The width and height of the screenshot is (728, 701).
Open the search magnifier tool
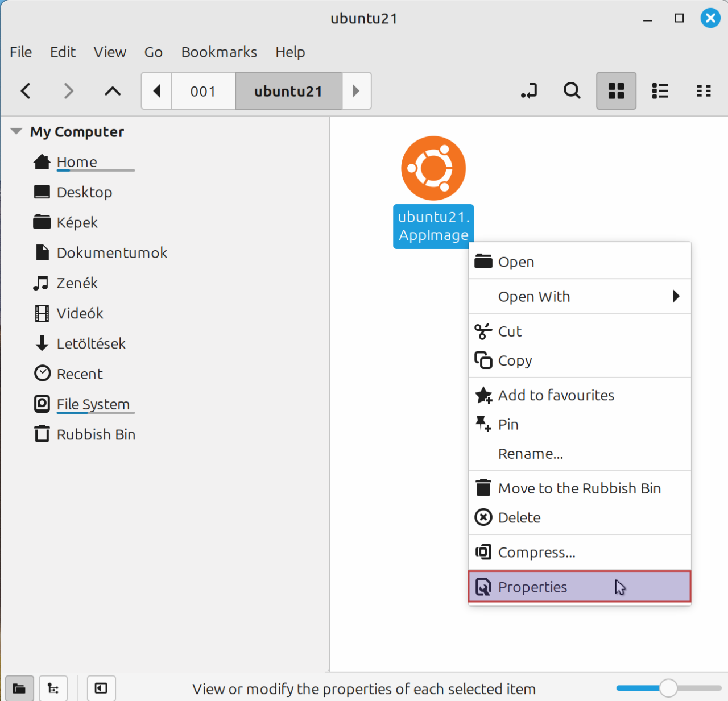tap(572, 91)
